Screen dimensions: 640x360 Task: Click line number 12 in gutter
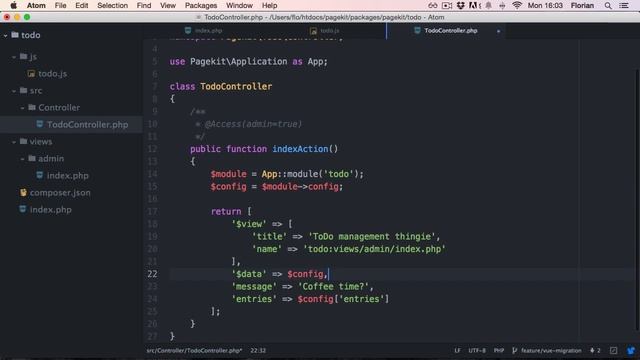(152, 149)
